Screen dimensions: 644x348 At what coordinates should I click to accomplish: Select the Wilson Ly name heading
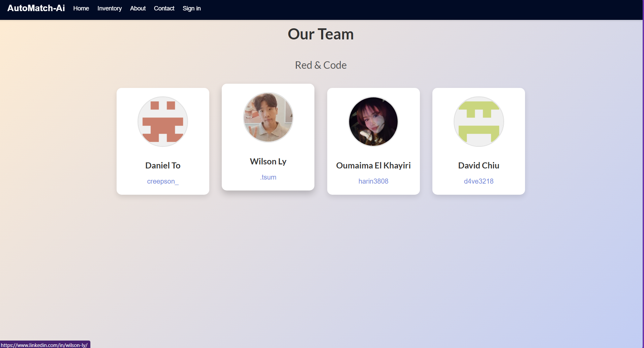[x=268, y=161]
